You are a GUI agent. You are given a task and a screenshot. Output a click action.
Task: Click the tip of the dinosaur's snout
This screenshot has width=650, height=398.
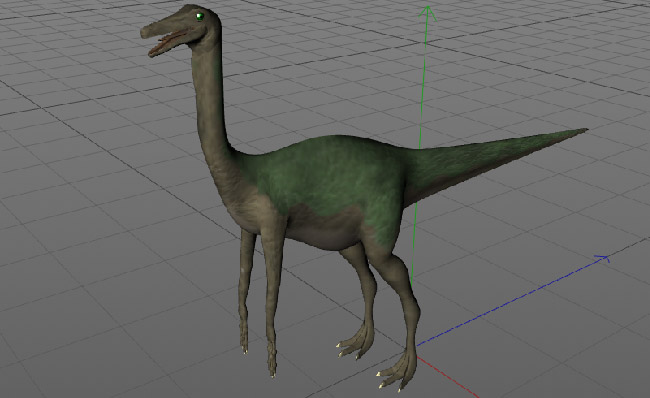pyautogui.click(x=145, y=32)
